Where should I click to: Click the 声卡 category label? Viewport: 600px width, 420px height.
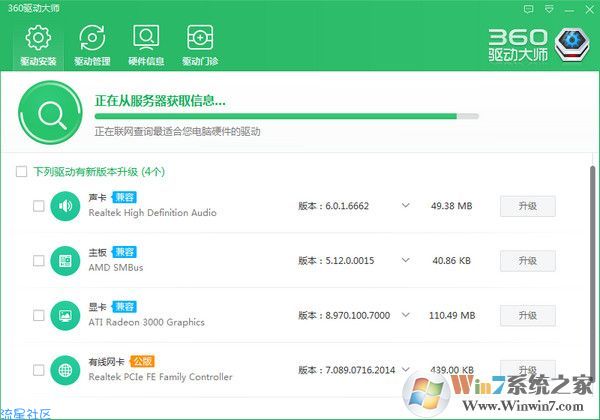[98, 197]
